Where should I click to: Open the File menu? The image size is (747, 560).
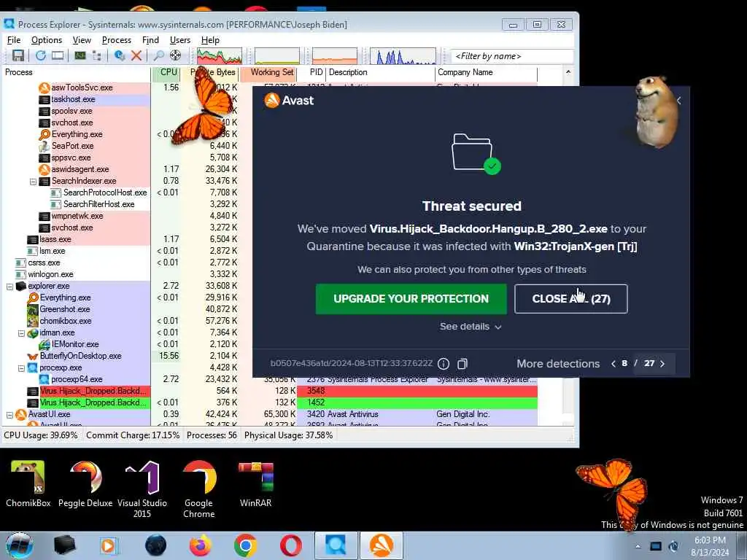pyautogui.click(x=14, y=40)
